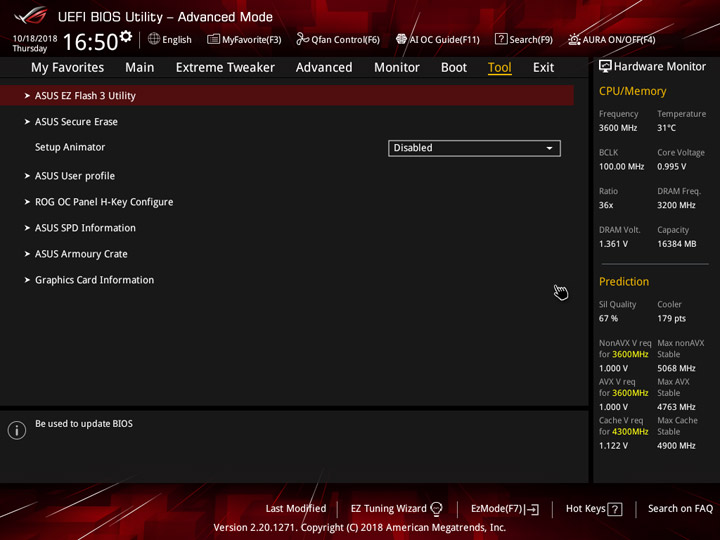Open ASUS SPD Information label
The width and height of the screenshot is (720, 540).
tap(85, 228)
